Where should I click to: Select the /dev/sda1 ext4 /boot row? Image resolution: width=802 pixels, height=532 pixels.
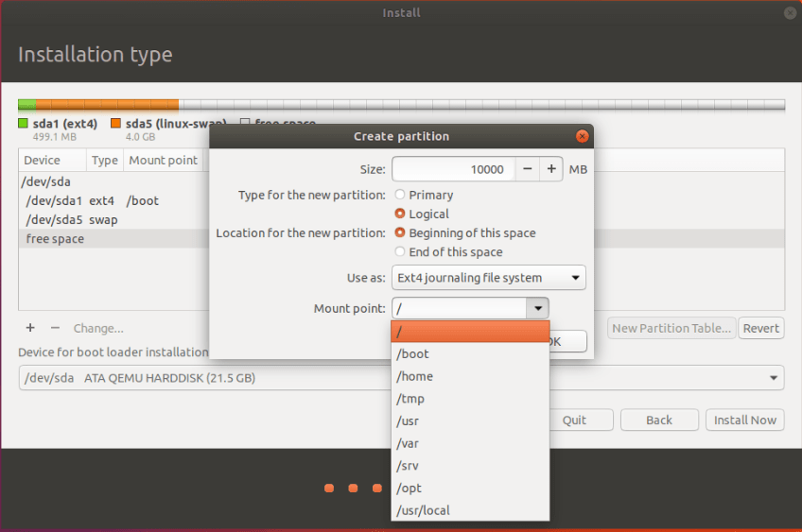(x=114, y=200)
